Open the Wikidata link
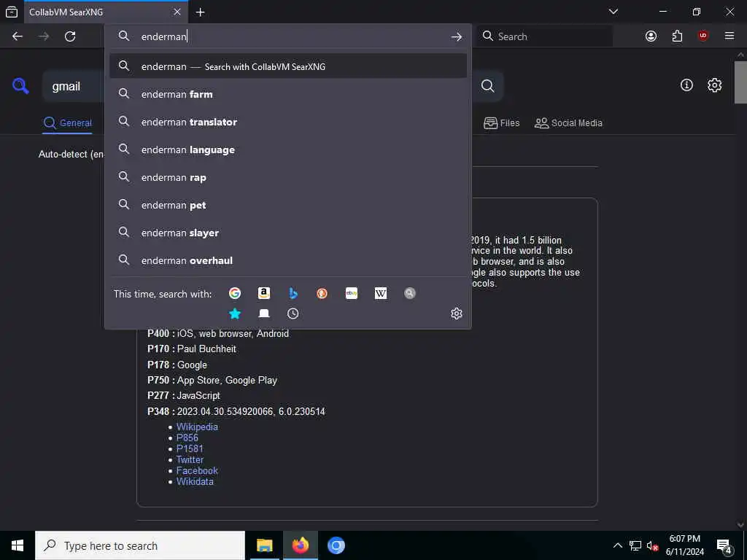 [195, 481]
